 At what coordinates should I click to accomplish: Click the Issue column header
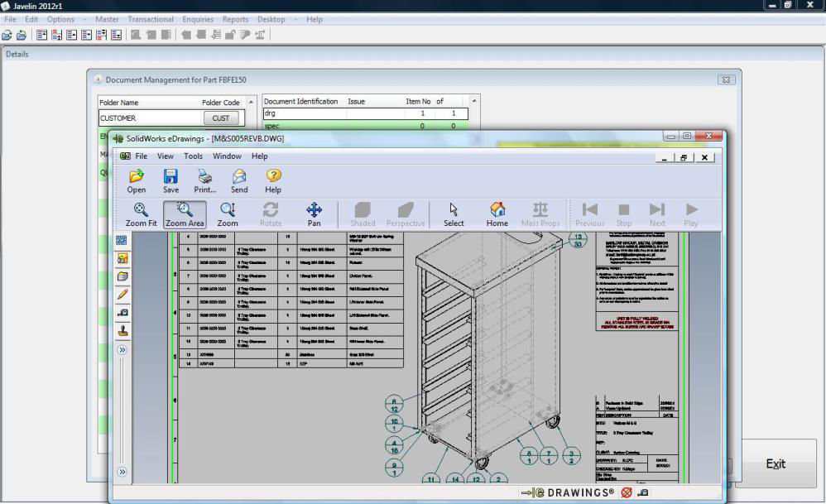pos(356,101)
